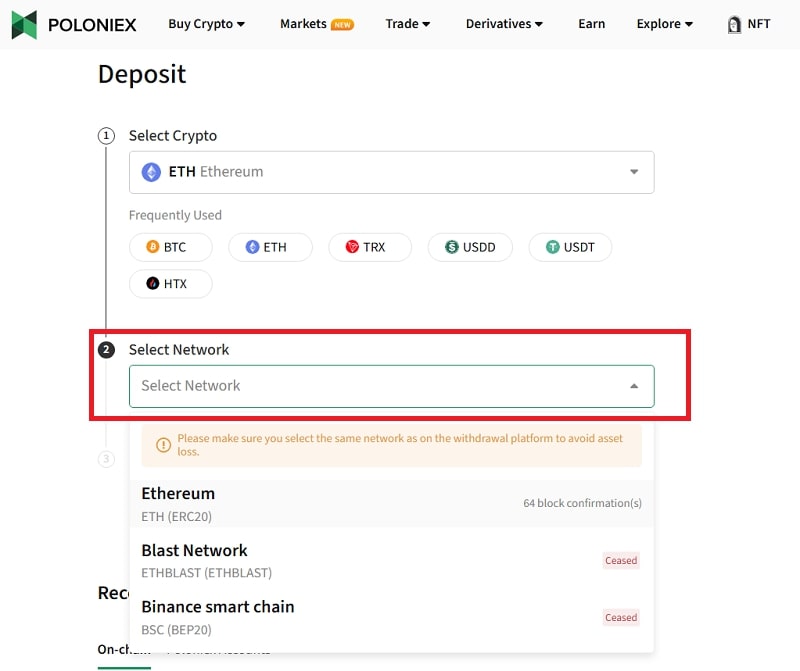The image size is (800, 671).
Task: Click the NFT icon in navbar
Action: click(x=735, y=24)
